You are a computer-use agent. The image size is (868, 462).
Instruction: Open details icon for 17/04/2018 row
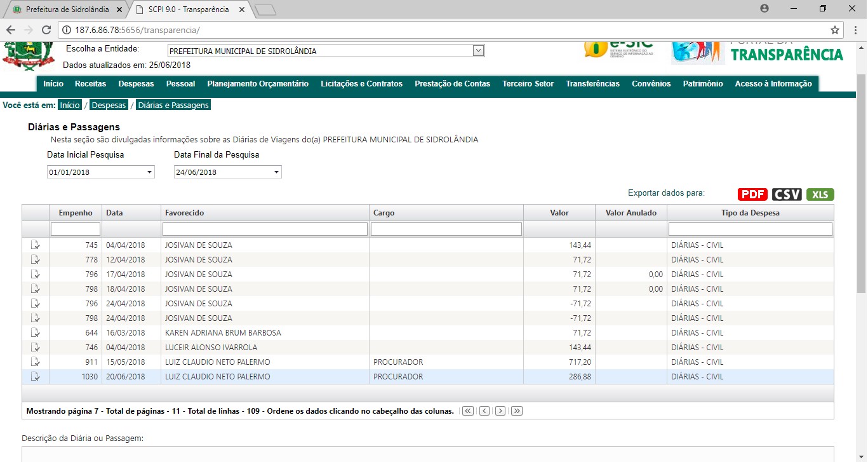pyautogui.click(x=36, y=274)
